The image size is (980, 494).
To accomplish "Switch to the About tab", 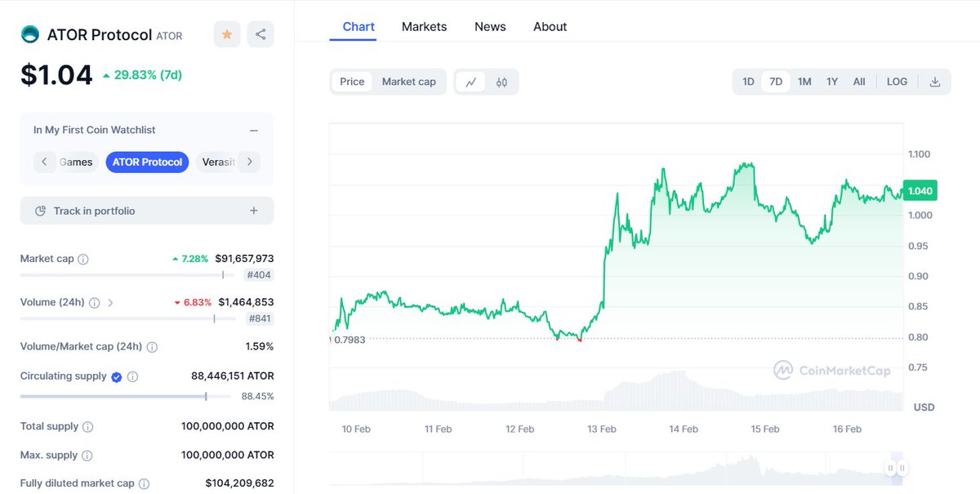I will 550,26.
